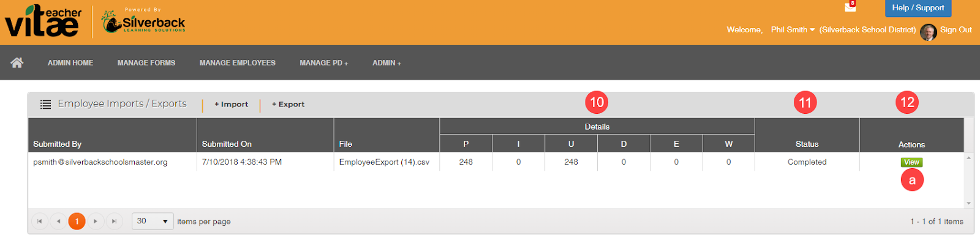
Task: Go to previous page arrow
Action: pyautogui.click(x=58, y=221)
